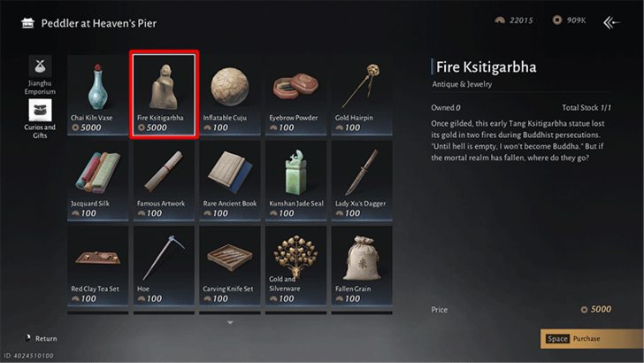Choose the Red Clay Tea Set
This screenshot has height=363, width=644.
point(97,266)
